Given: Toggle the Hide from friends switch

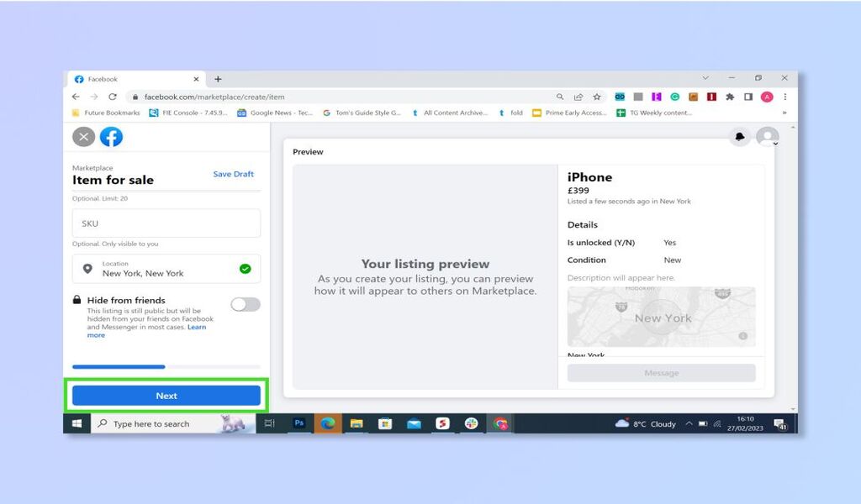Looking at the screenshot, I should 246,304.
